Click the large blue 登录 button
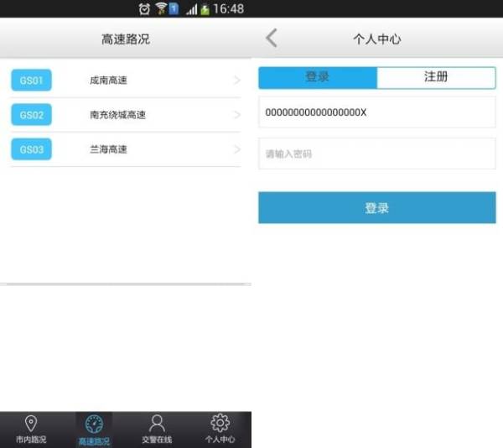 tap(377, 207)
